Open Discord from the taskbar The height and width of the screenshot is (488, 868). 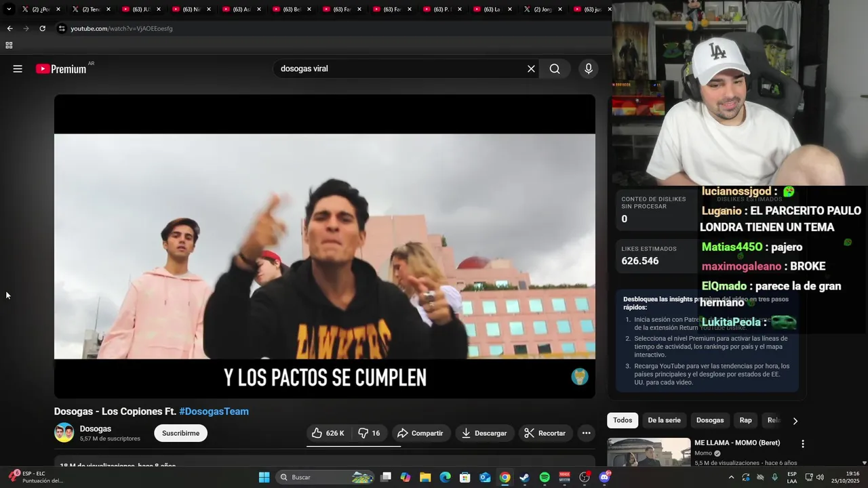click(x=604, y=477)
